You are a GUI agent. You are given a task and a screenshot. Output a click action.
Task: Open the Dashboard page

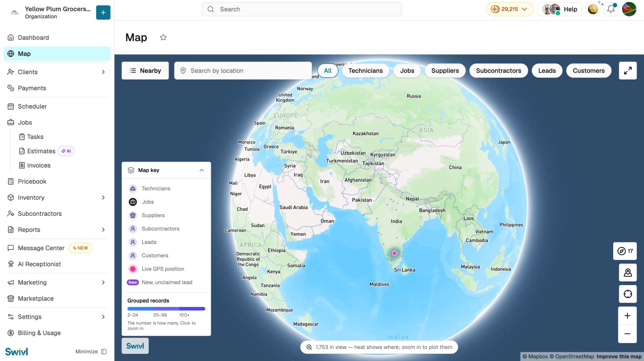tap(57, 38)
